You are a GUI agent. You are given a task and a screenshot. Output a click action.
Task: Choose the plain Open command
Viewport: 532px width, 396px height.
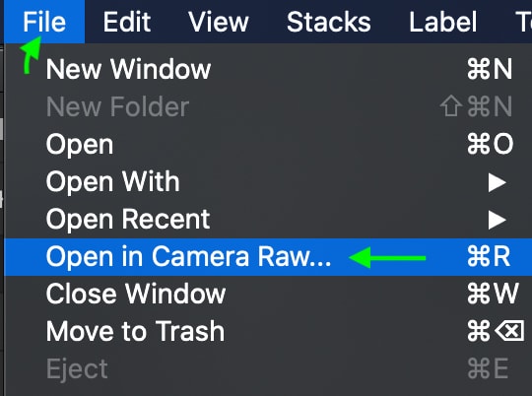(x=268, y=144)
